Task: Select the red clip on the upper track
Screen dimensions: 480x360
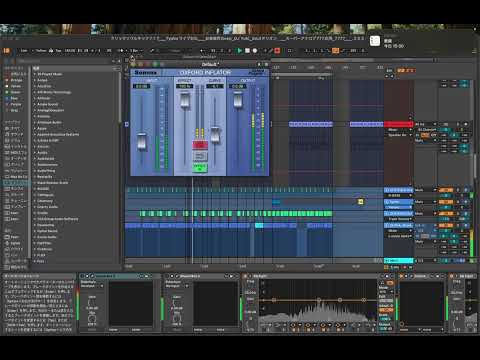Action: click(399, 124)
